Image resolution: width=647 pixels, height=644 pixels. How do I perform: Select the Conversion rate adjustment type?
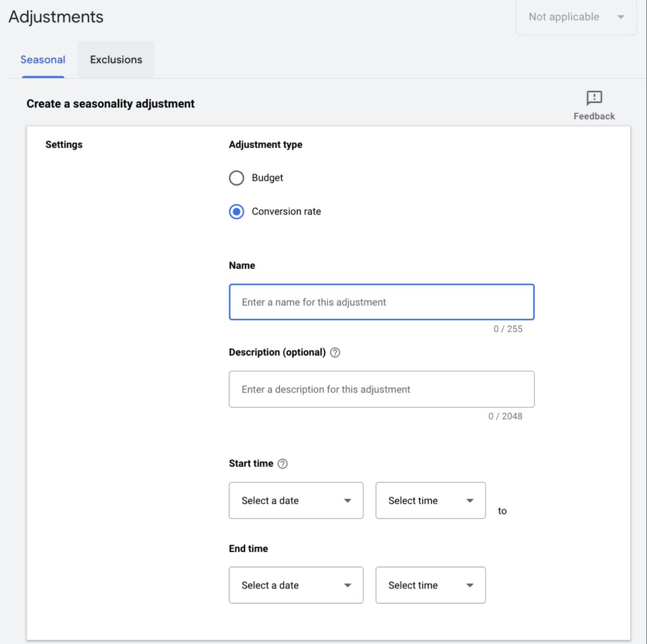[236, 211]
